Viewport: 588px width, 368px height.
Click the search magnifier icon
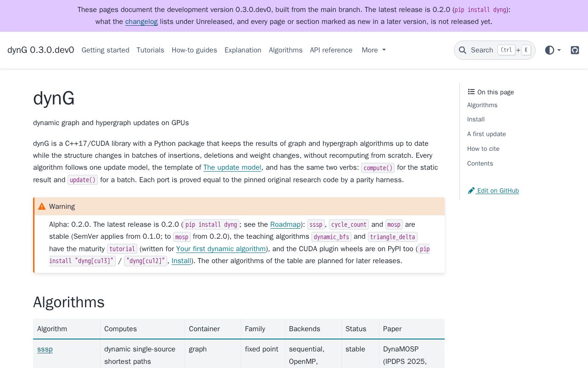(463, 50)
